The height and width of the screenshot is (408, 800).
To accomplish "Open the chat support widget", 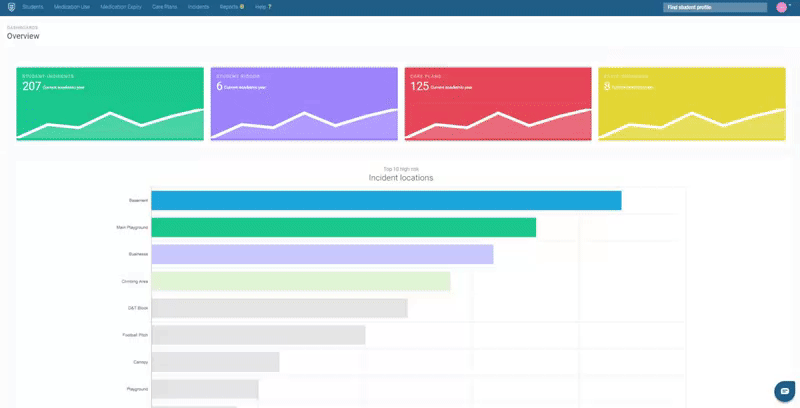I will (785, 391).
